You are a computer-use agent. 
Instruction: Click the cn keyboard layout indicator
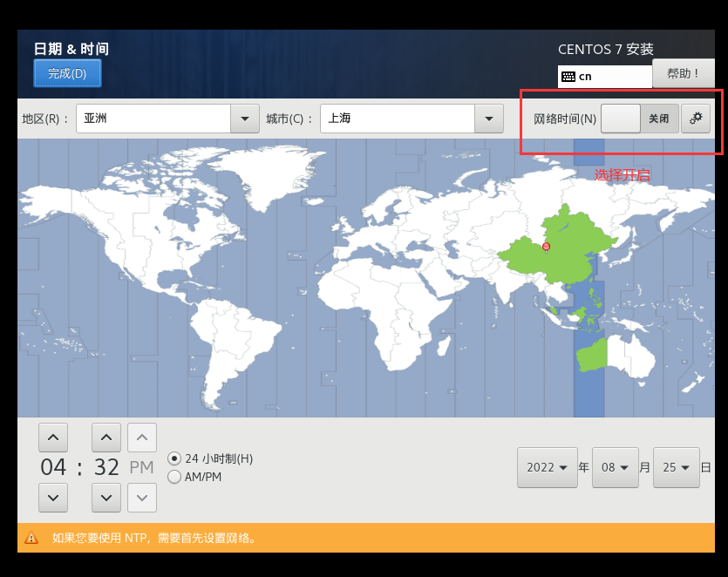coord(604,76)
